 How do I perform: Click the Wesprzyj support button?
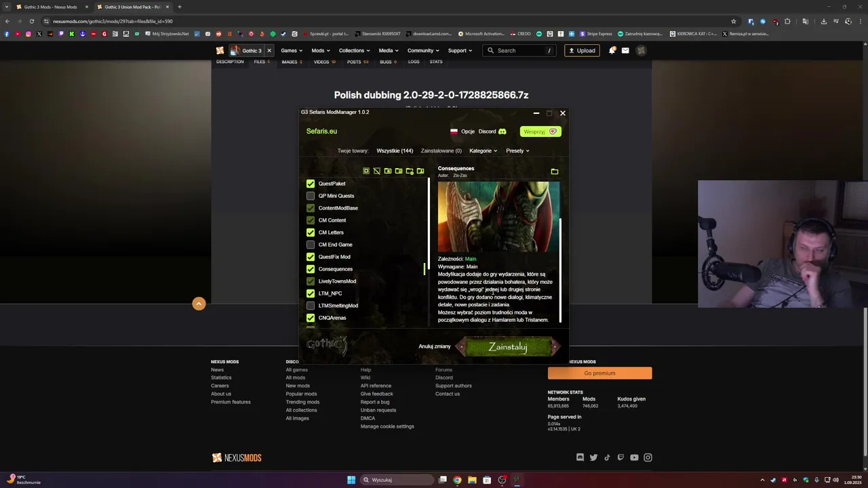tap(540, 131)
